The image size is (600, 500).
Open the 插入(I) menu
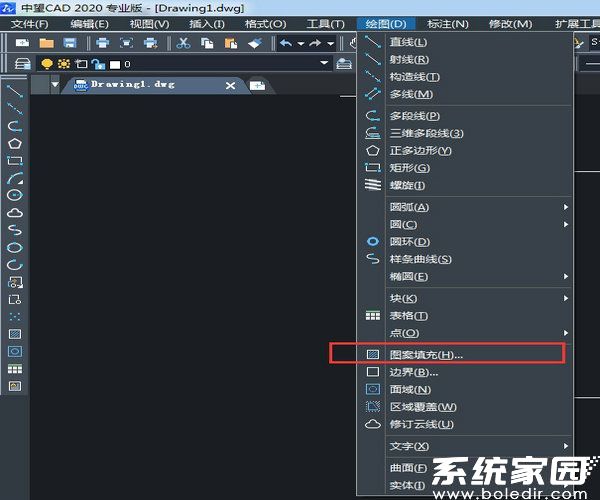(x=207, y=24)
